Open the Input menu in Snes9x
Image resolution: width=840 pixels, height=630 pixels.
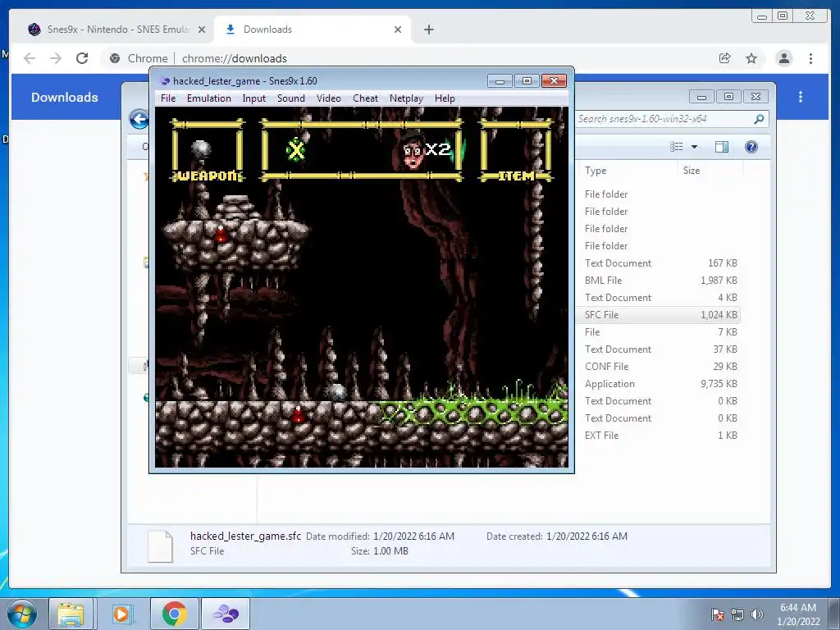254,98
